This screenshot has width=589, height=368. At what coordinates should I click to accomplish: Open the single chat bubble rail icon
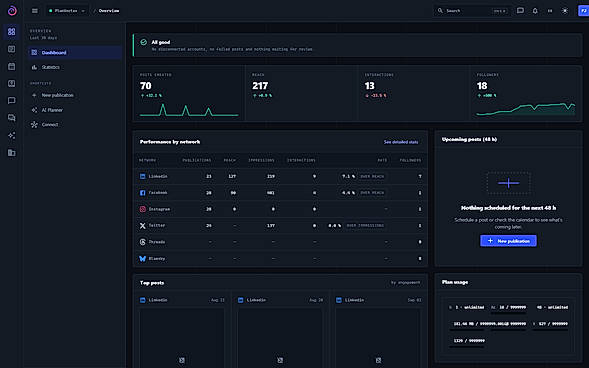(12, 101)
